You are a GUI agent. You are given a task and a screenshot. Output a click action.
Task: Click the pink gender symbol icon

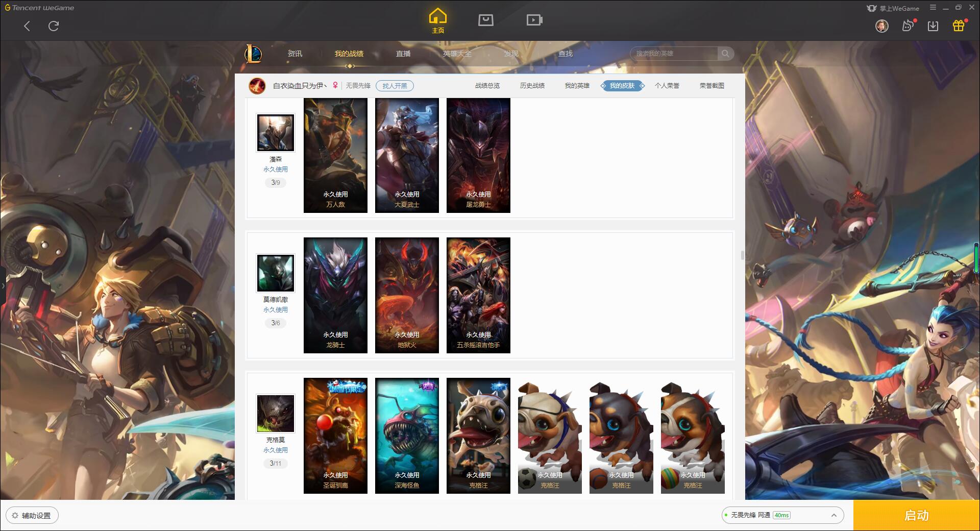click(335, 85)
